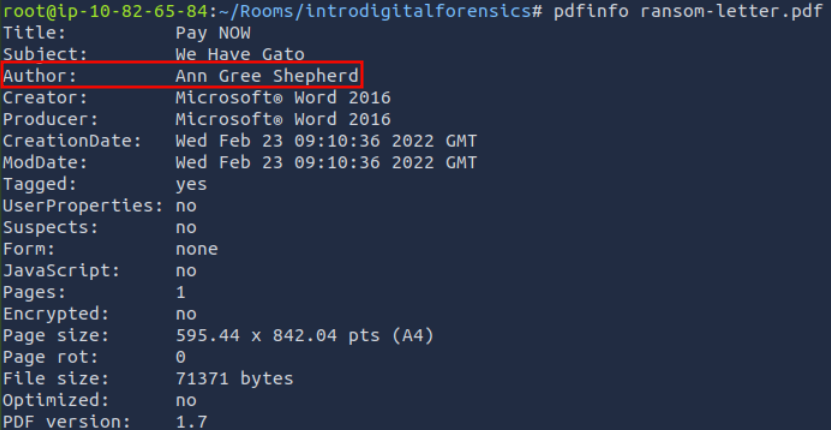
Task: Click the Producer value Microsoft Word 2016
Action: (x=282, y=119)
